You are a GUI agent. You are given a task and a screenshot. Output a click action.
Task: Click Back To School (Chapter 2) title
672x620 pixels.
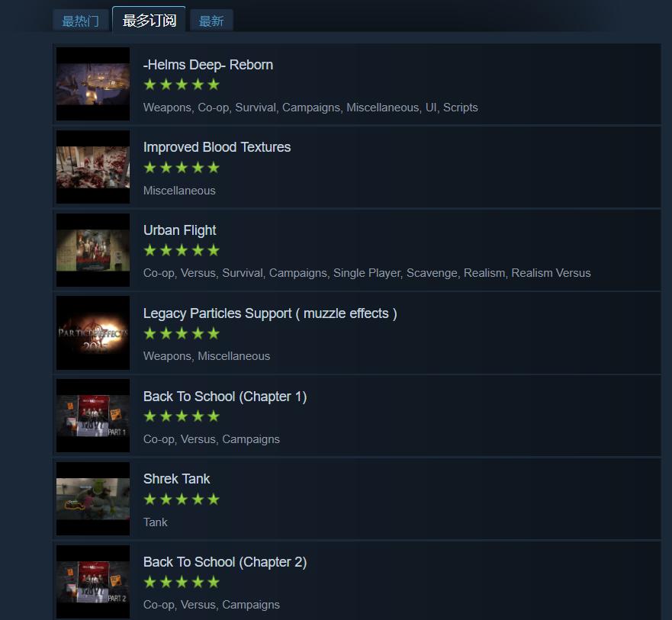click(225, 562)
